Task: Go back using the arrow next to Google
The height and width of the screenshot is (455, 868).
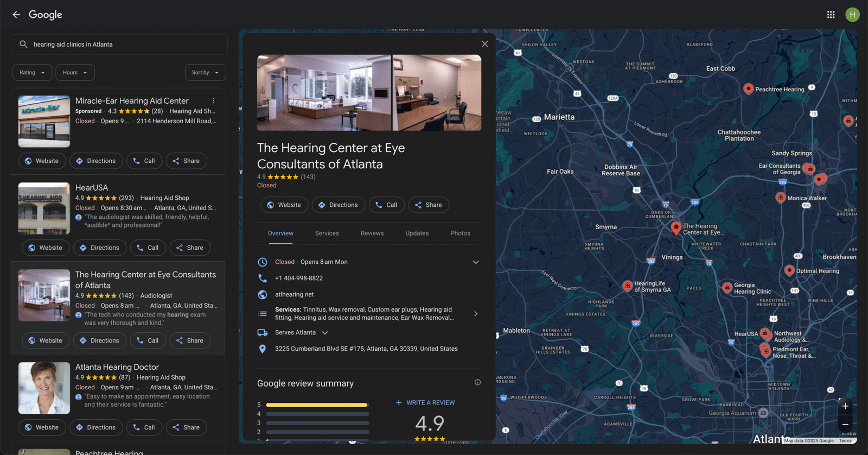Action: click(16, 15)
